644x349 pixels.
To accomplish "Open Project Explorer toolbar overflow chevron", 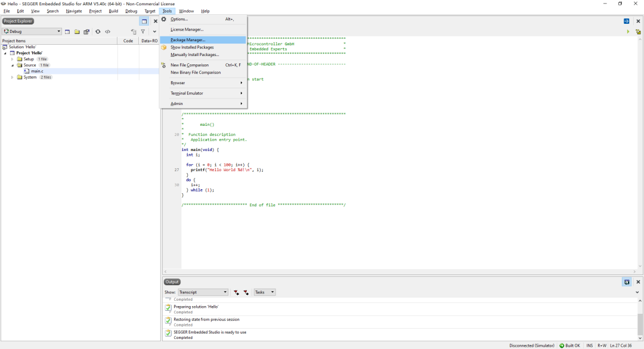I will point(154,32).
